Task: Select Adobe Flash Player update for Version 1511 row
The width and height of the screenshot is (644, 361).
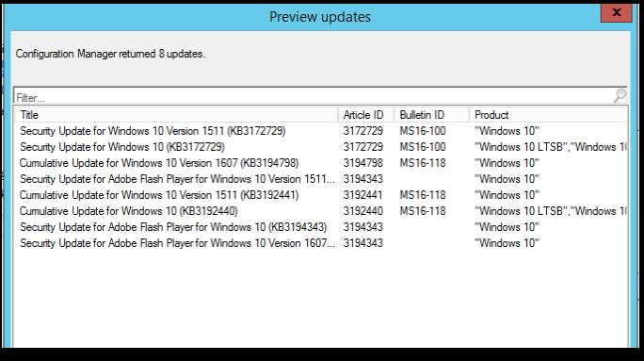Action: [320, 179]
